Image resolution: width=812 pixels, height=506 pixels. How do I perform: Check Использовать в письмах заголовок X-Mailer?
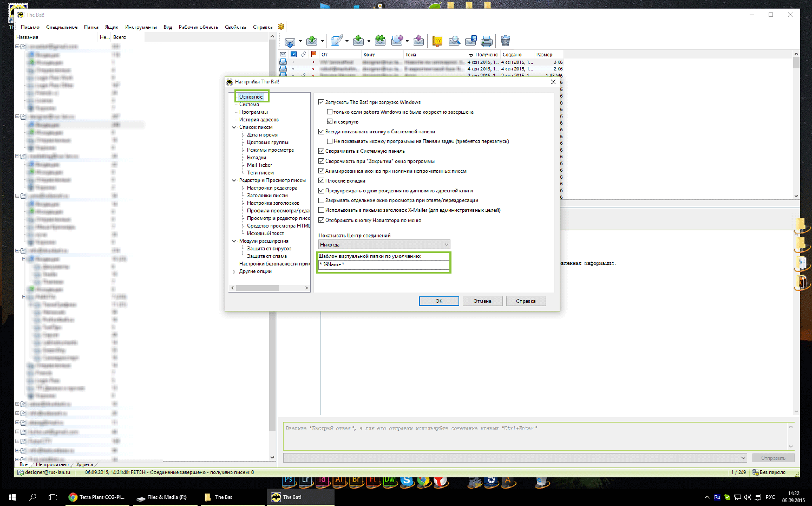pyautogui.click(x=321, y=210)
